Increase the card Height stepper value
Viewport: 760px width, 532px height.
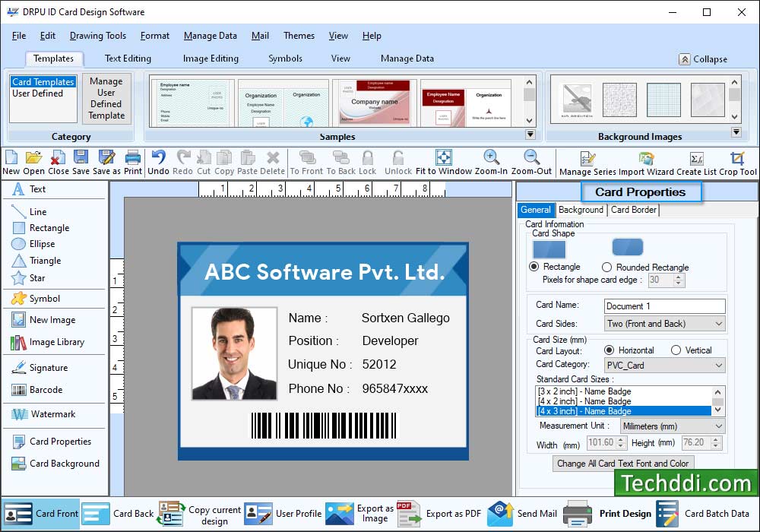point(716,439)
